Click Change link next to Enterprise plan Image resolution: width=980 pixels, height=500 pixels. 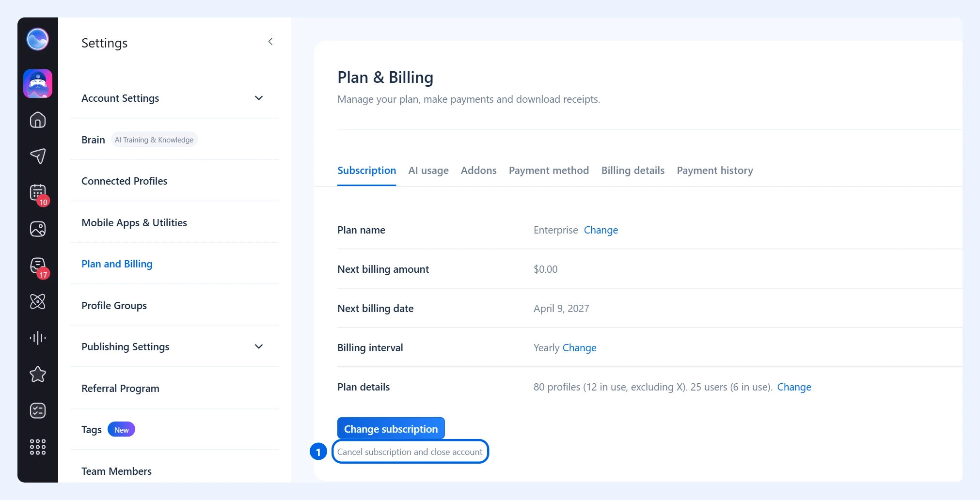click(x=601, y=230)
